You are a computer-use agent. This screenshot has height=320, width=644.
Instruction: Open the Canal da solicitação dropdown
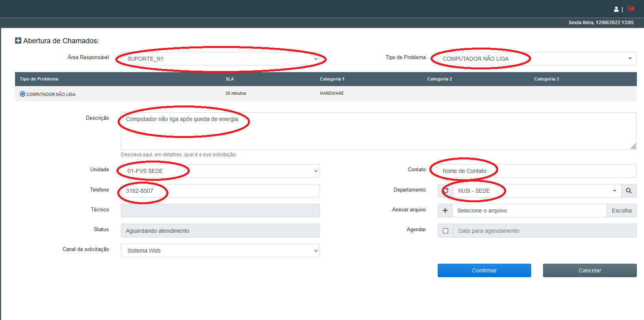(220, 251)
